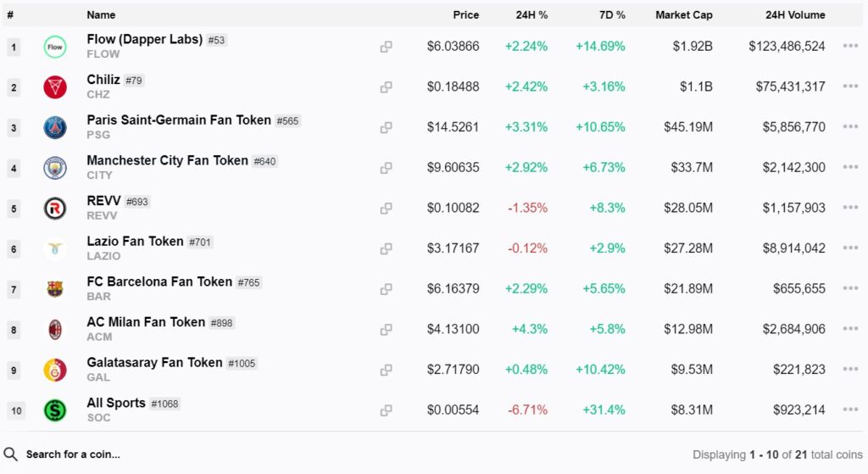This screenshot has height=474, width=868.
Task: Sort by the 24H % column header
Action: click(531, 15)
